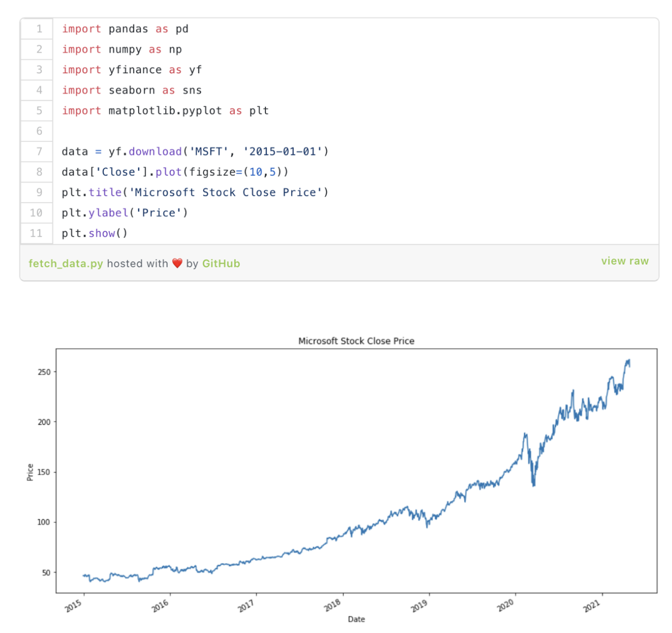Click the plt.title code line
Screen dimensions: 672x633
(x=195, y=192)
